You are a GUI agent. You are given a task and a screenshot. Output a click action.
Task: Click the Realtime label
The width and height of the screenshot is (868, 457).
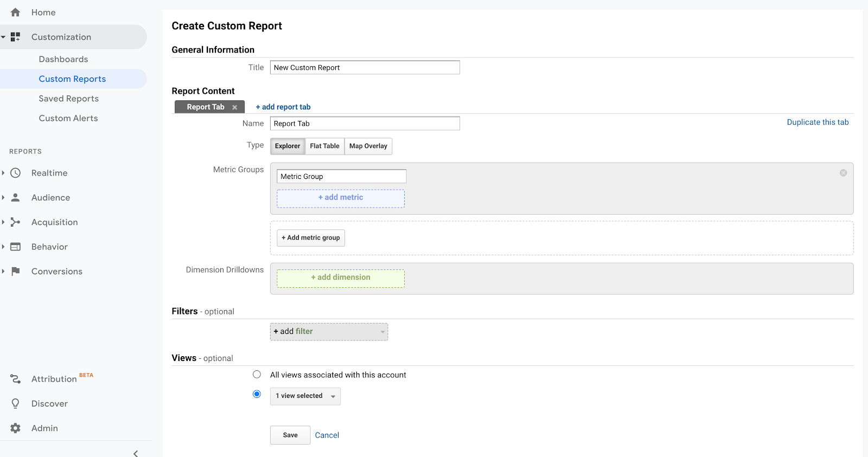click(x=49, y=173)
